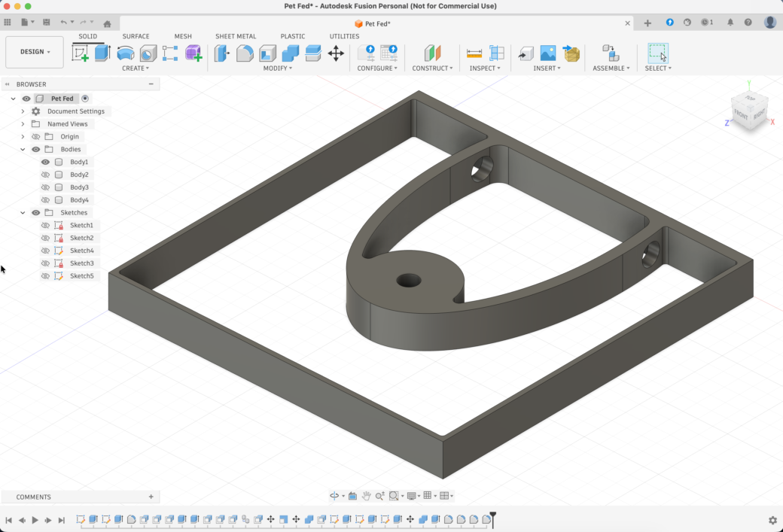Switch to the SHEET METAL tab

pyautogui.click(x=236, y=36)
